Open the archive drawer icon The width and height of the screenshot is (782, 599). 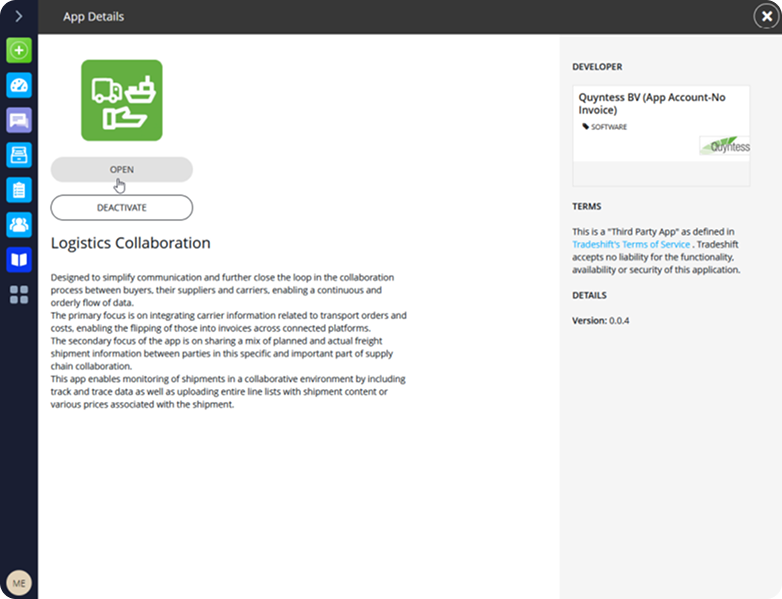19,155
